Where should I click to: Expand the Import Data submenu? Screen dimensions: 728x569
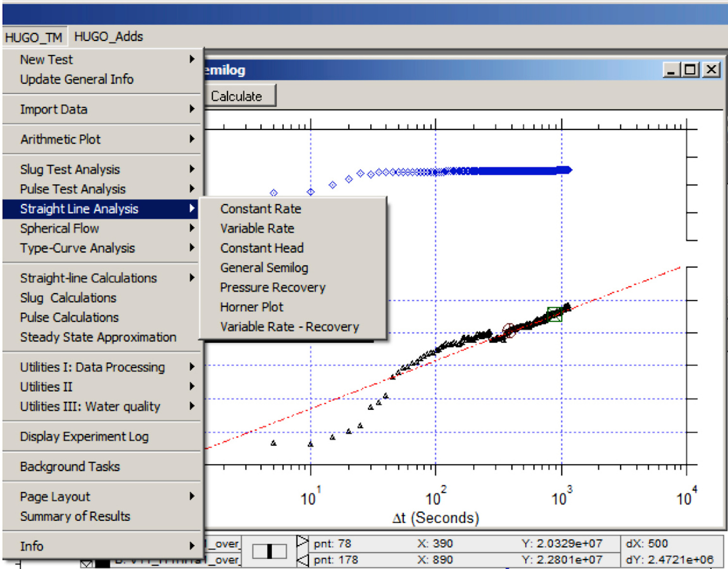tap(101, 109)
